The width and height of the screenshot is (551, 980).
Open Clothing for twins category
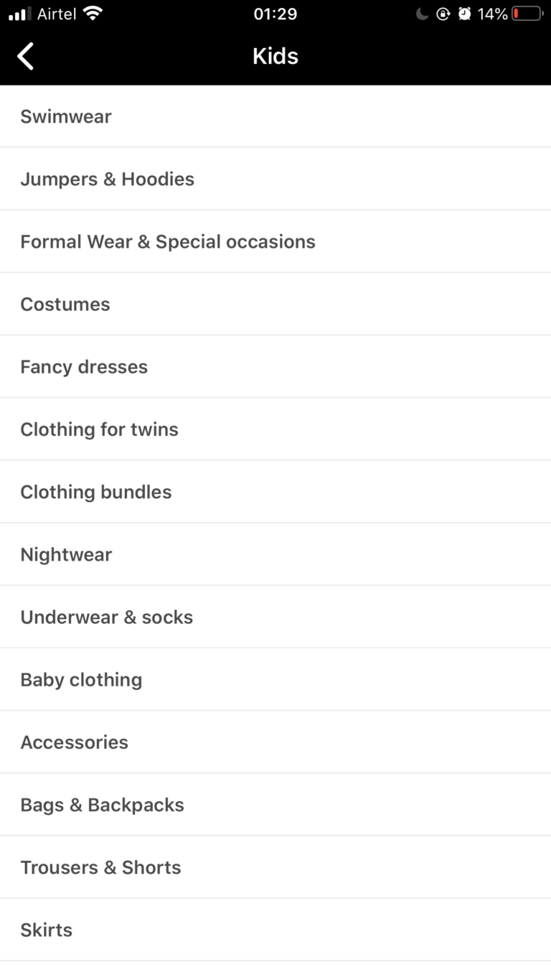(x=99, y=429)
